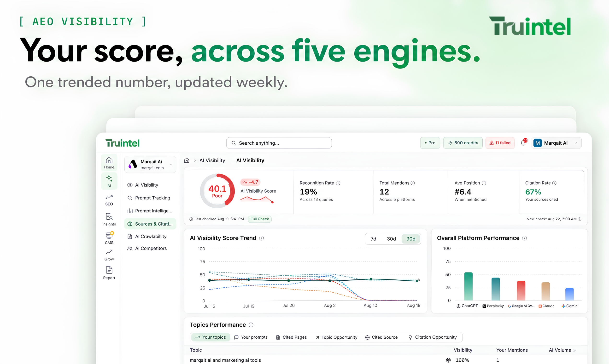Viewport: 609px width, 364px height.
Task: Click the Truintel logo in the app header
Action: [122, 143]
